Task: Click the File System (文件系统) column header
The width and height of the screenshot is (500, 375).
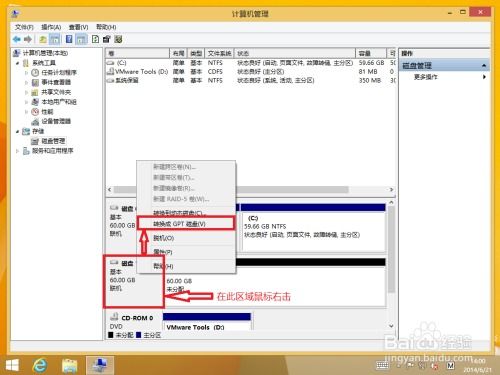Action: 219,53
